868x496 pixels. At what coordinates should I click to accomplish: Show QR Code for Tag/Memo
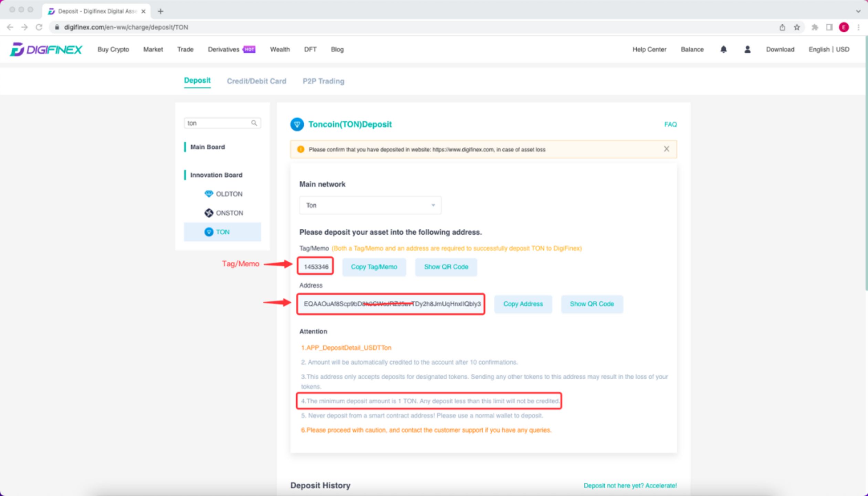pos(446,267)
